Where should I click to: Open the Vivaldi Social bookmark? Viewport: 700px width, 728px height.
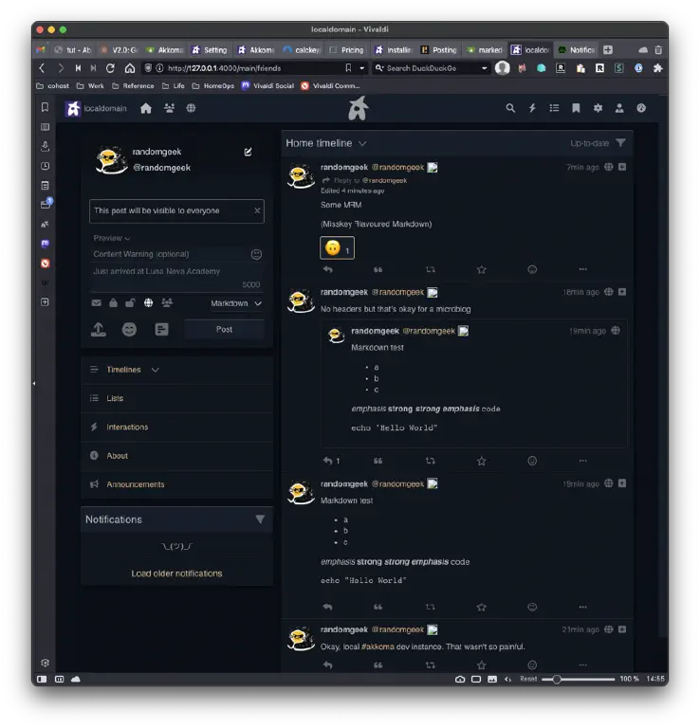(268, 86)
